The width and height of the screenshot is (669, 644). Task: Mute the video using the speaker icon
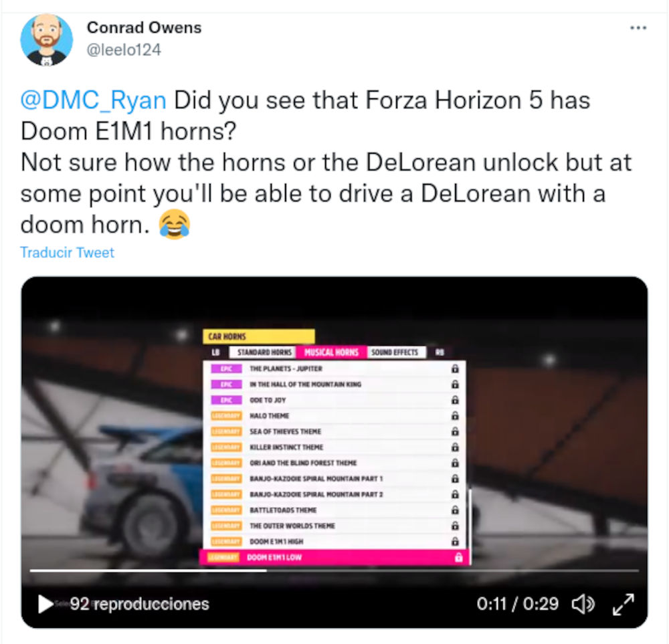(583, 604)
